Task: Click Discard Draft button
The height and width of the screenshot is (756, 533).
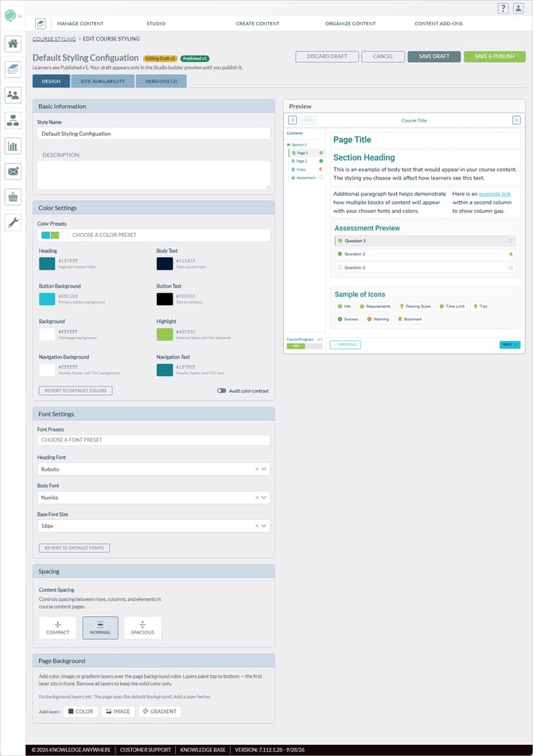Action: click(327, 56)
